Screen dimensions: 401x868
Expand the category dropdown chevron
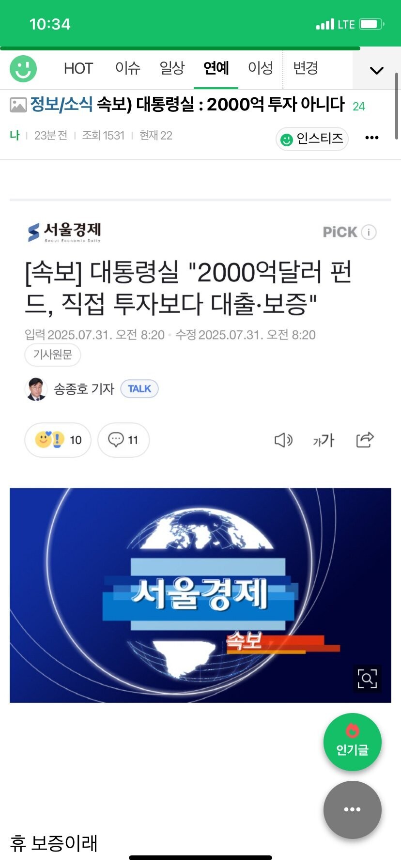(376, 70)
